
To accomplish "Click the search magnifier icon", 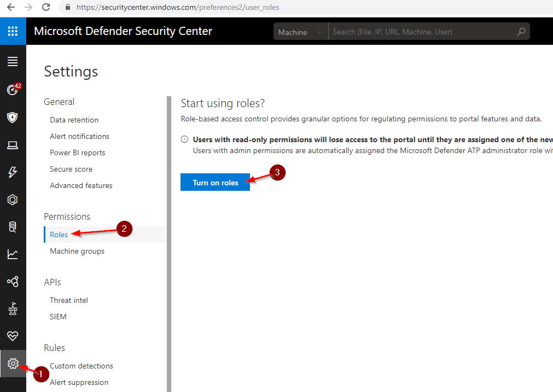I will pos(521,32).
